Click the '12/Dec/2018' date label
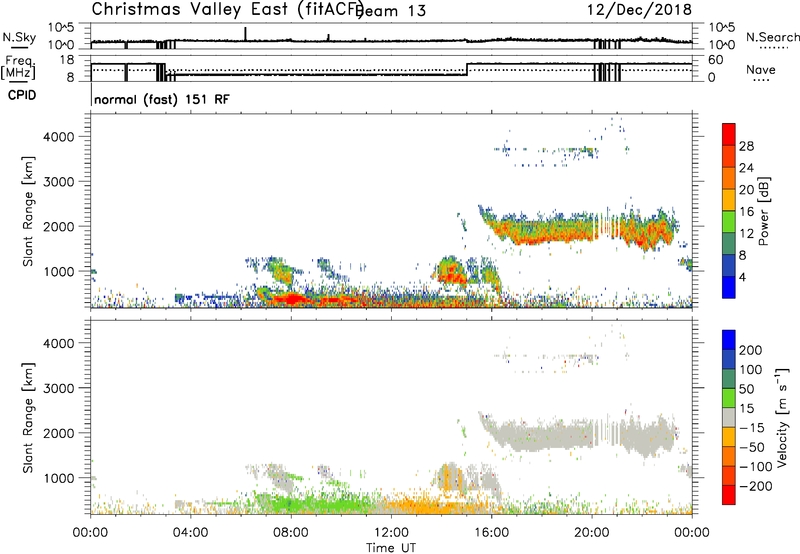800x554 pixels. [639, 10]
